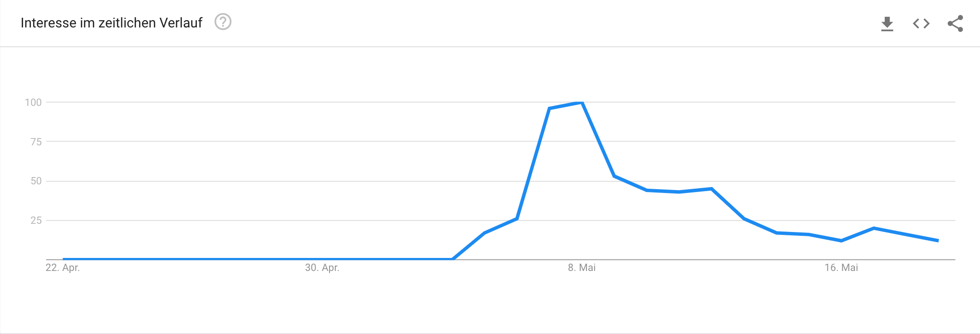Click the Interesse im zeitlichen Verlauf title

(112, 23)
